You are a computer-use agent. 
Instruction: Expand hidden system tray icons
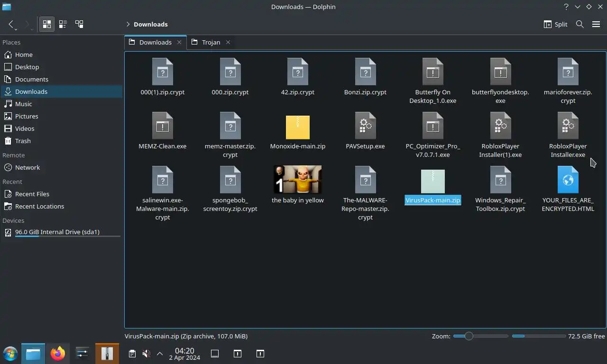tap(160, 354)
